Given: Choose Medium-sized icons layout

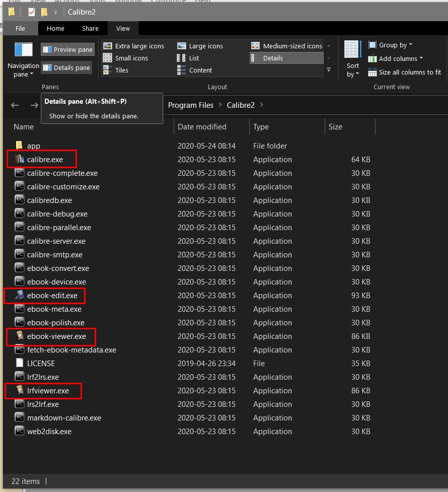Looking at the screenshot, I should [287, 46].
